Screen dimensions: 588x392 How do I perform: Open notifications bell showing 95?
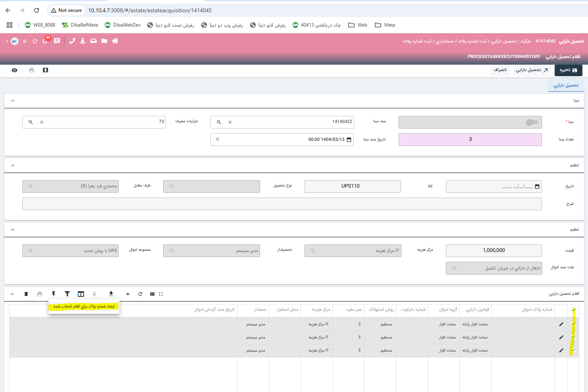[45, 41]
